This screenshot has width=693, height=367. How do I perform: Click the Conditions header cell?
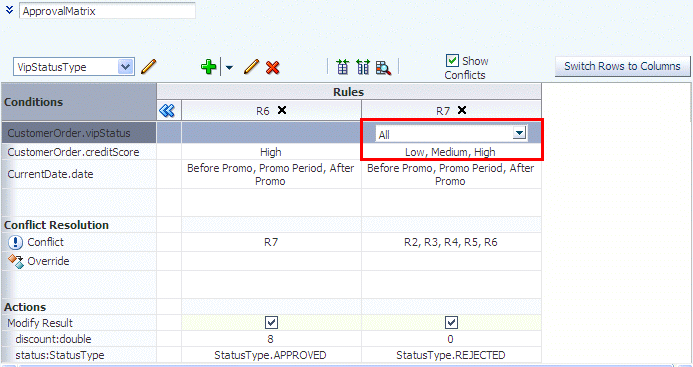click(79, 102)
